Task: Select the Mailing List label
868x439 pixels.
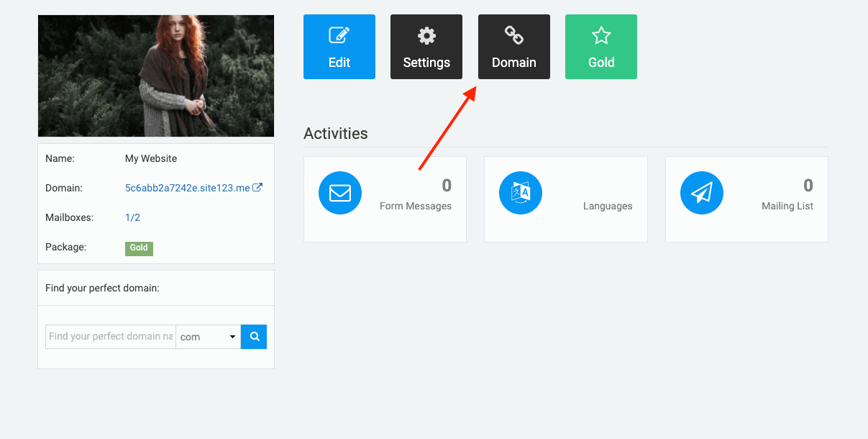Action: tap(787, 206)
